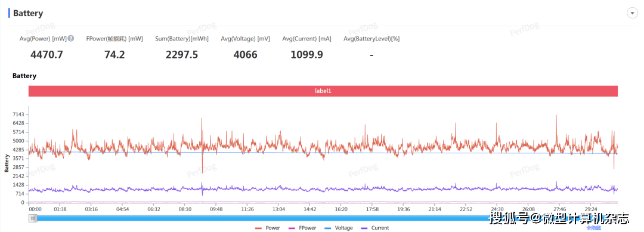644x232 pixels.
Task: Click the Avg(Voltage) [mV] label
Action: pos(245,39)
